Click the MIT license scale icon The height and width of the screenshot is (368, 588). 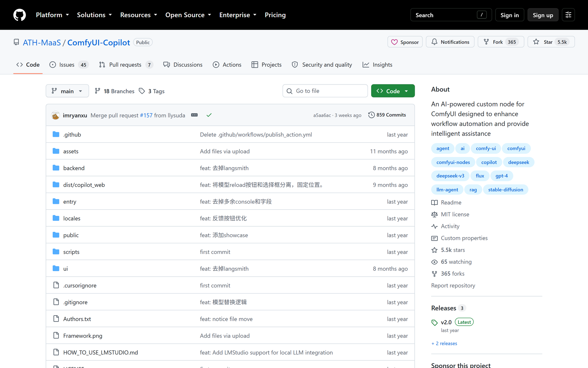434,214
